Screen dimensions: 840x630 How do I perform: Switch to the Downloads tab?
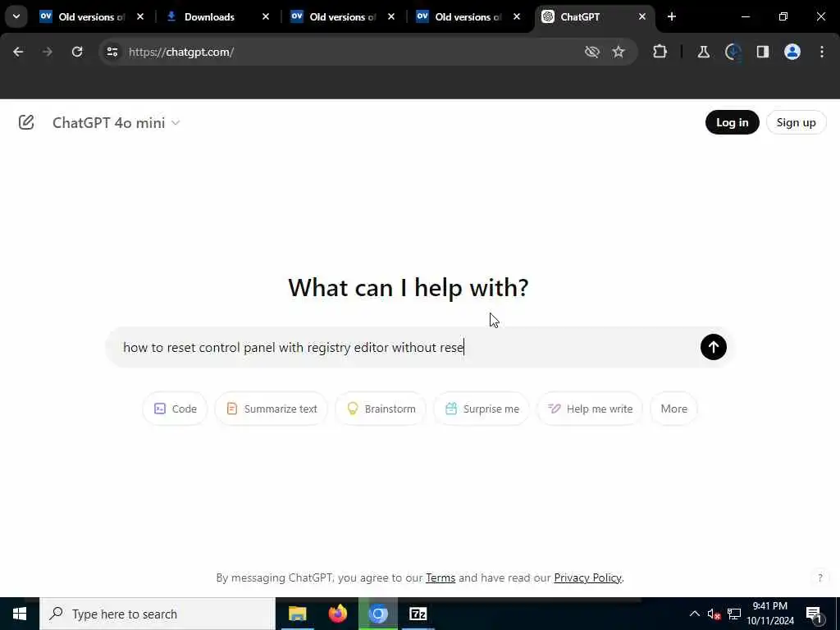coord(217,16)
